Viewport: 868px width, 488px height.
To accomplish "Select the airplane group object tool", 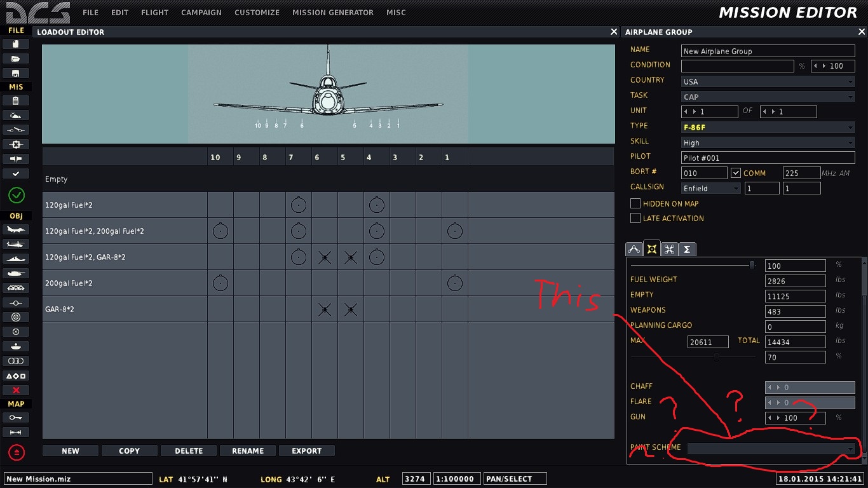I will pos(16,229).
